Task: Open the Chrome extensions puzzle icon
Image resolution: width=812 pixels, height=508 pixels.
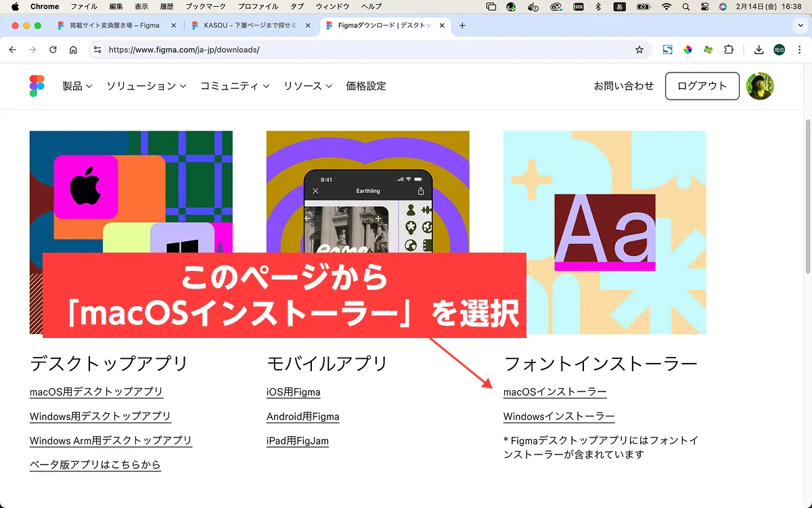Action: (729, 49)
